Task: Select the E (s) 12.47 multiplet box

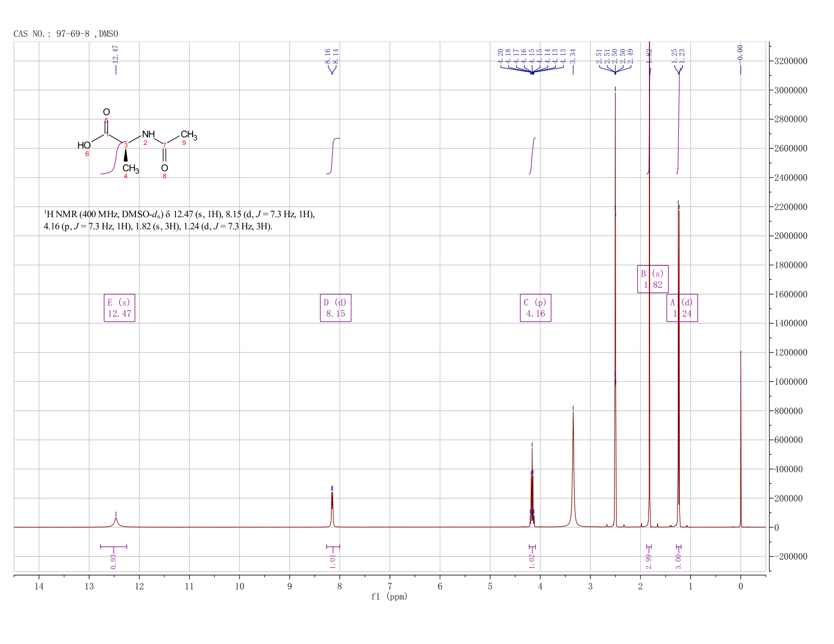Action: [119, 308]
